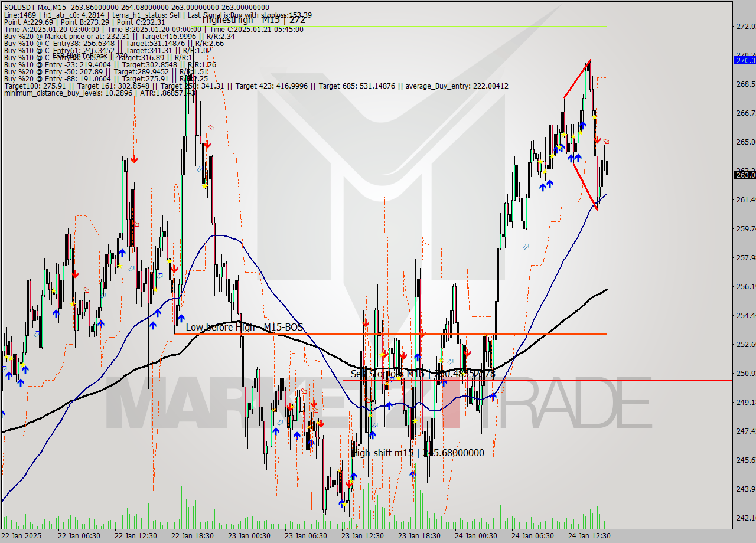Click the 268.5 price axis label
This screenshot has height=543, width=756.
[x=746, y=84]
